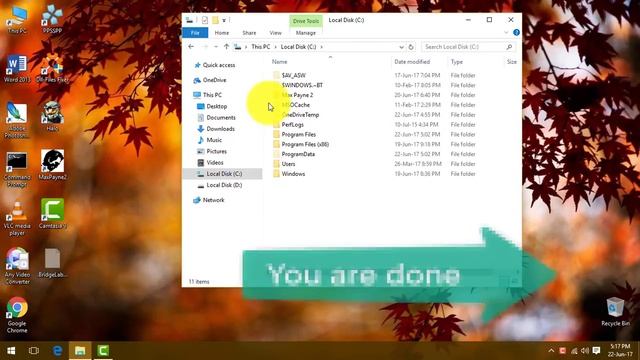The height and width of the screenshot is (360, 640).
Task: Click the taskbar clock showing 5:17 PM
Action: [620, 351]
